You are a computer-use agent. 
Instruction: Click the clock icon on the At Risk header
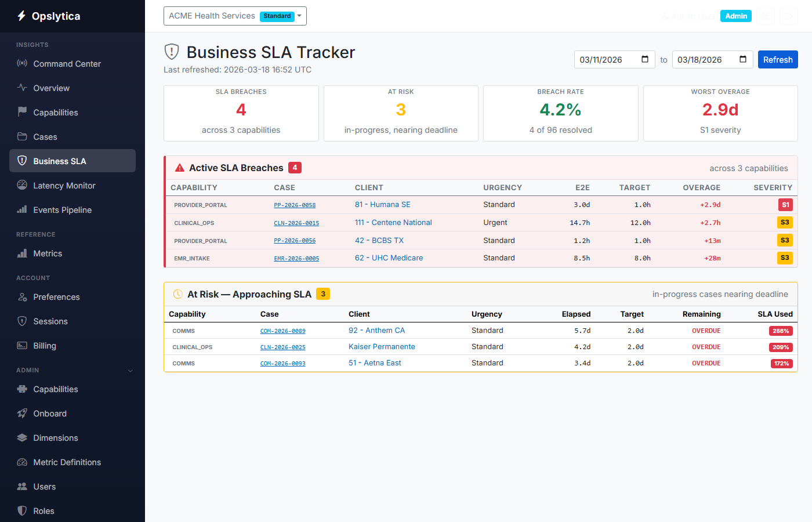tap(177, 294)
